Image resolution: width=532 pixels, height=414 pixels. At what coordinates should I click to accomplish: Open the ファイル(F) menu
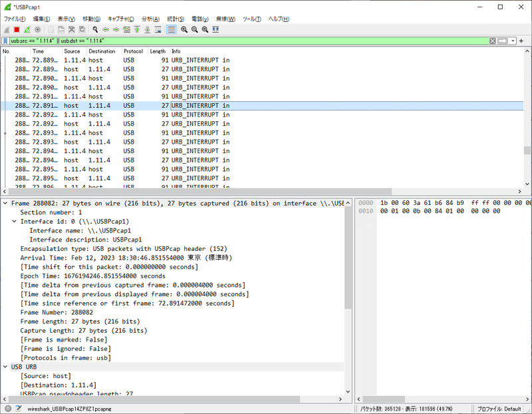point(15,19)
